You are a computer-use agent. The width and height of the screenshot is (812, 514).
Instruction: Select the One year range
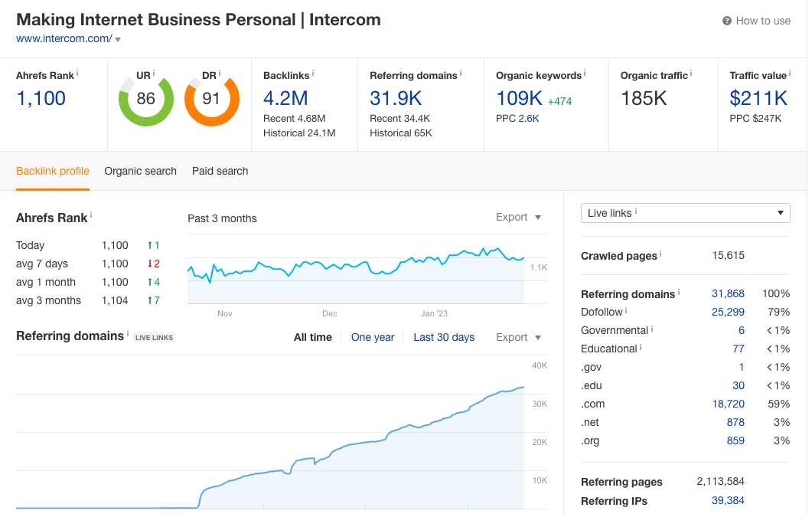point(373,337)
